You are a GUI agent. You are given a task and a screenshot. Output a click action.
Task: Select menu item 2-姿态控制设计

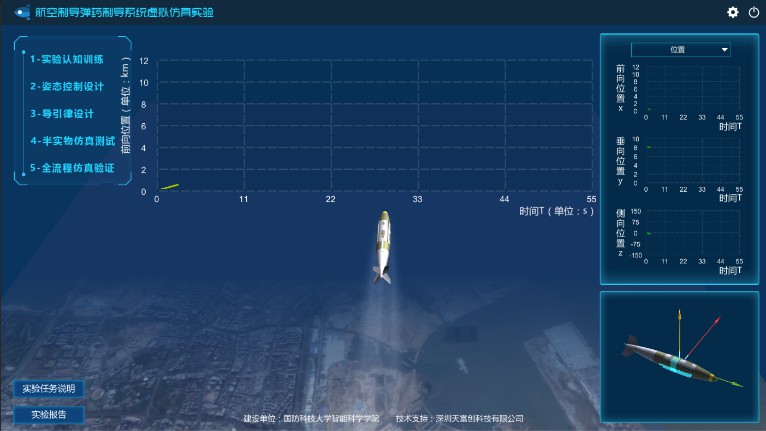click(x=67, y=86)
